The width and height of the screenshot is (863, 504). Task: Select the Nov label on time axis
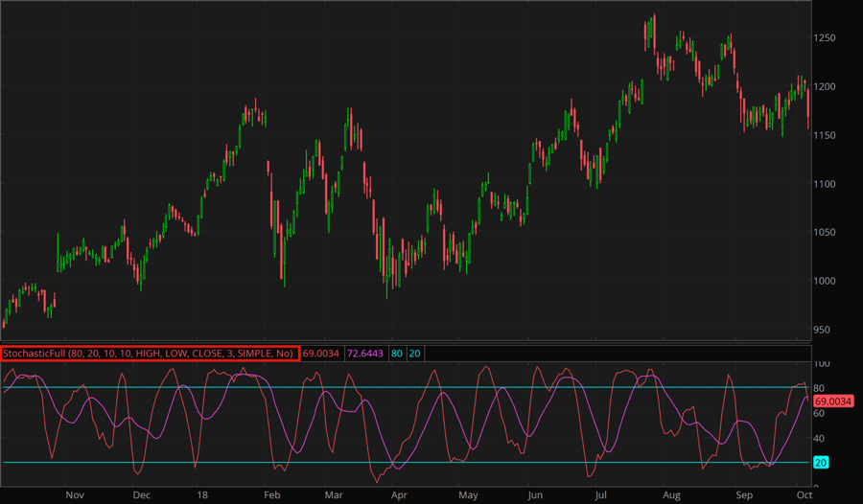point(75,495)
